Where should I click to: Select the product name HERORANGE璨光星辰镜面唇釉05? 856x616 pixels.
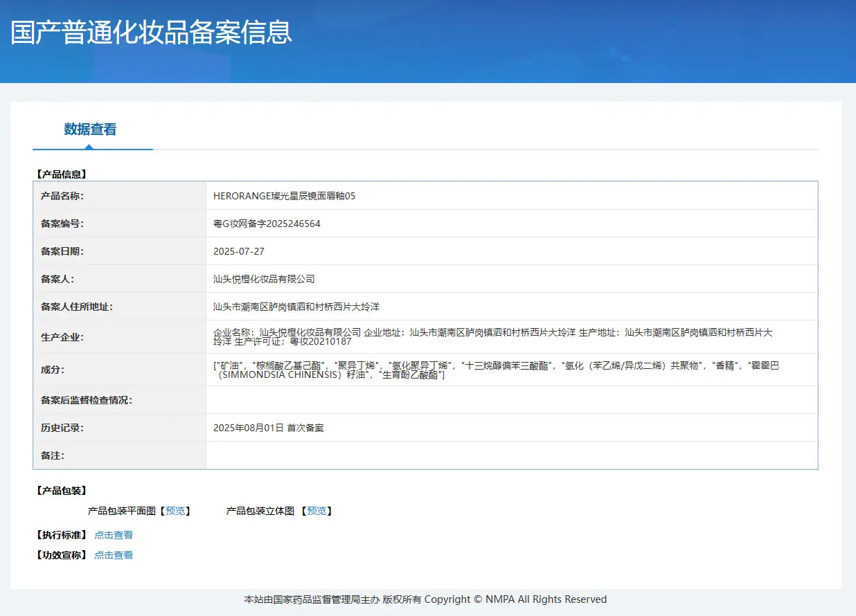point(285,196)
